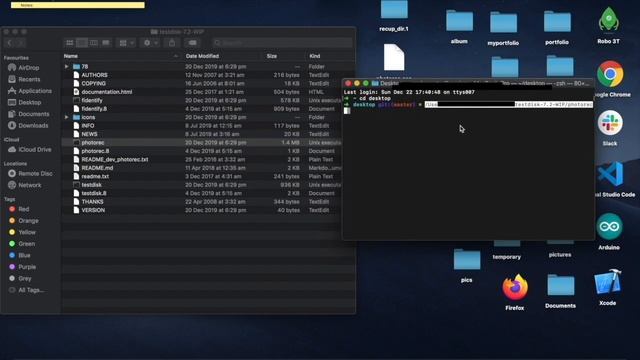Open Firefox desktop icon
The height and width of the screenshot is (360, 640).
pyautogui.click(x=515, y=287)
